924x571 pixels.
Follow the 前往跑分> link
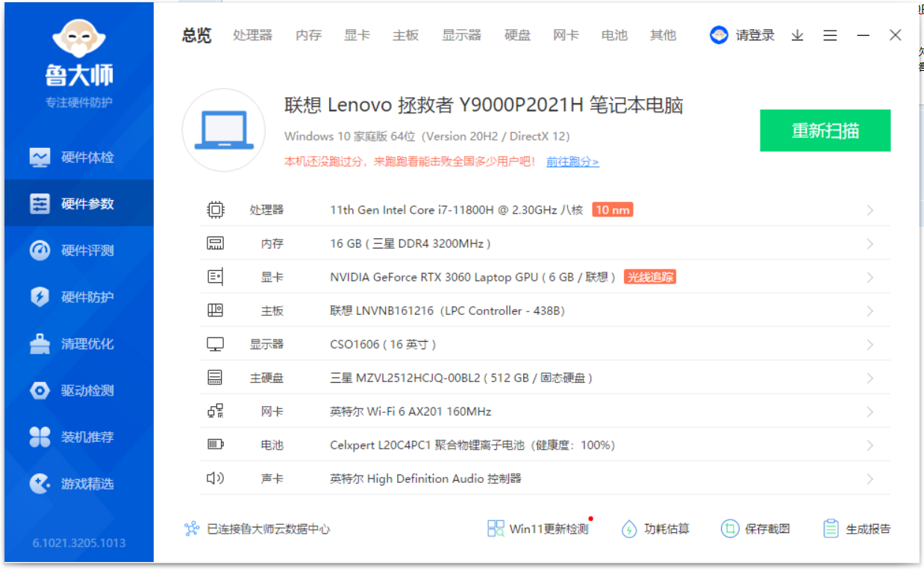pyautogui.click(x=572, y=161)
